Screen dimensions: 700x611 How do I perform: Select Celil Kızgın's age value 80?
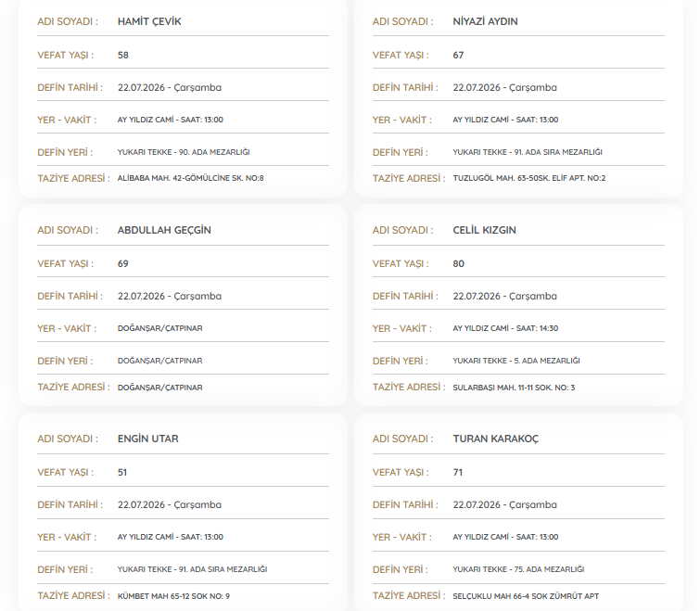coord(459,263)
